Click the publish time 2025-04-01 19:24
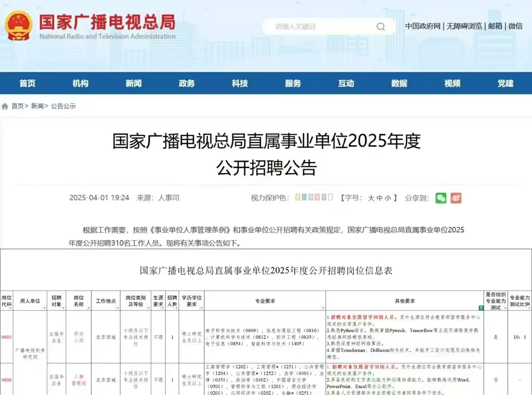This screenshot has width=532, height=395. pyautogui.click(x=99, y=198)
